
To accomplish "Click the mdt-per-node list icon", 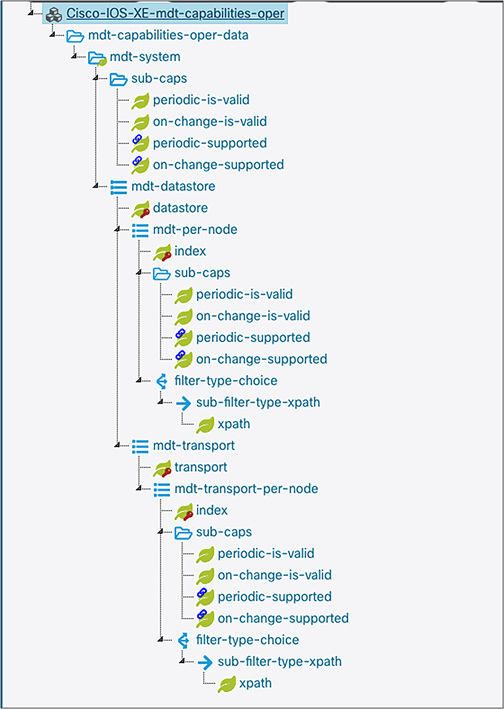I will click(140, 230).
